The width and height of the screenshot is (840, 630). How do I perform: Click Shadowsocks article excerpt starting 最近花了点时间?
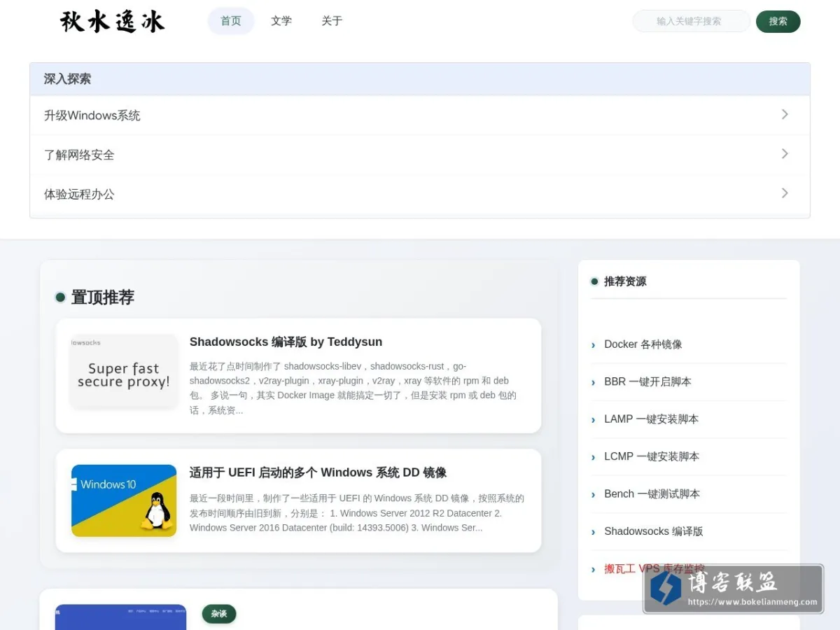[x=353, y=388]
